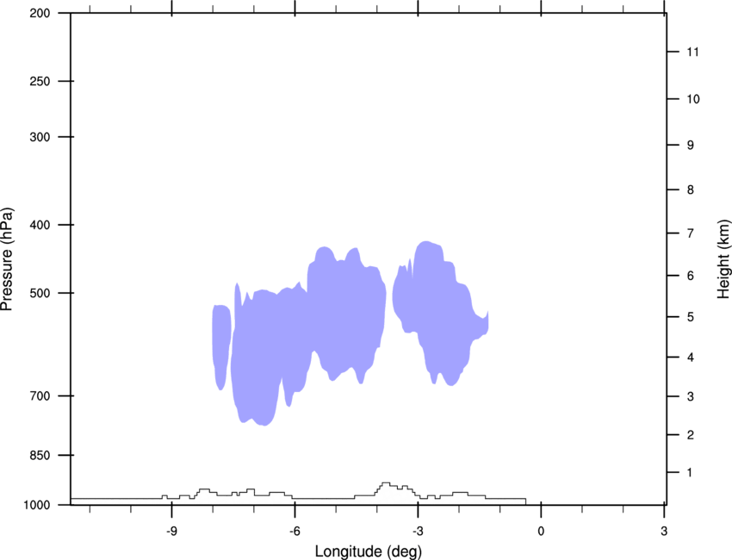Click the -9 longitude tick label
Screen dimensions: 732x560
[x=171, y=531]
